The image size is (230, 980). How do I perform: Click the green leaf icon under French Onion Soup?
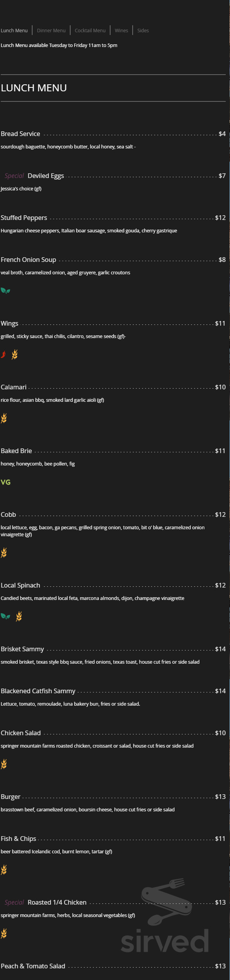click(5, 290)
